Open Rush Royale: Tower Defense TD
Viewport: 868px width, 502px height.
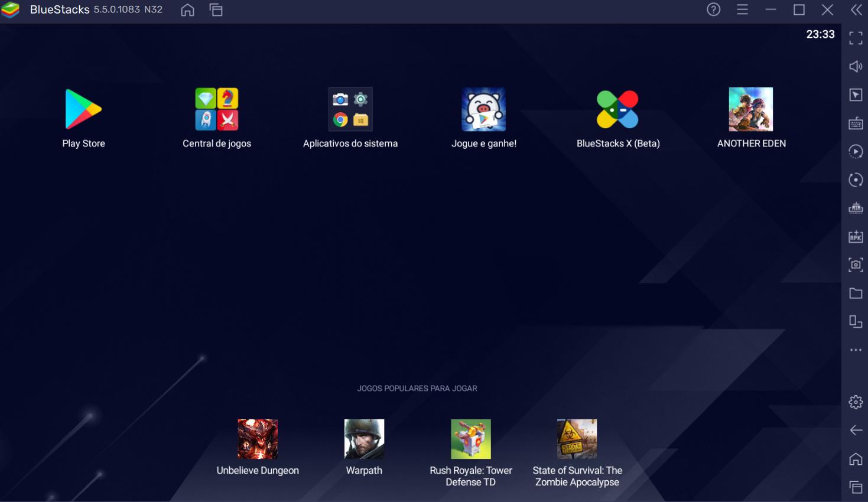(471, 439)
